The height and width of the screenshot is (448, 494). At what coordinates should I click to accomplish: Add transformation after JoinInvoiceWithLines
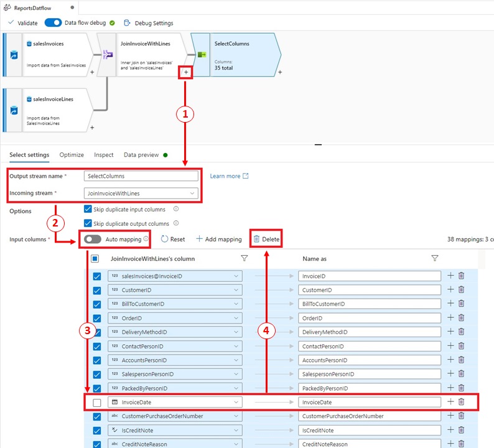[x=186, y=72]
